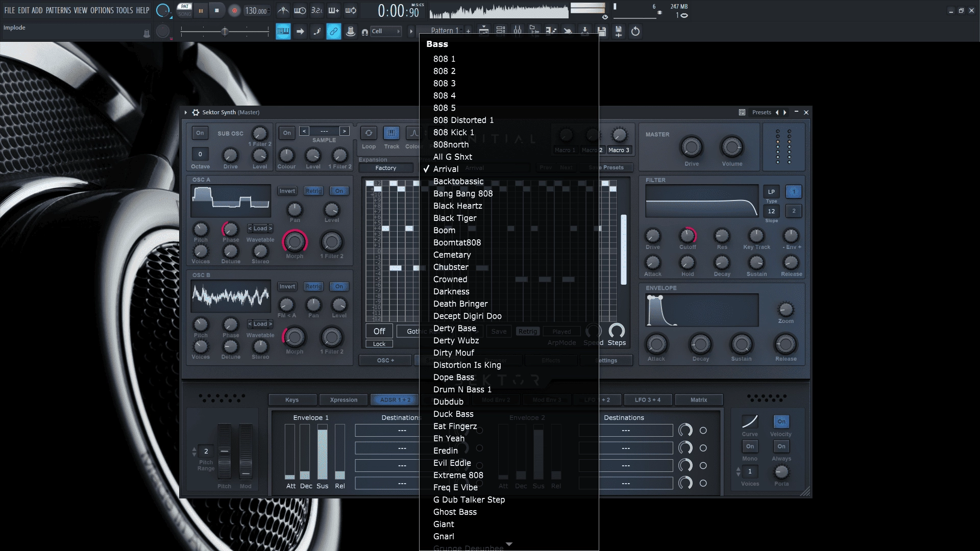The height and width of the screenshot is (551, 980).
Task: Open the Cell snap dropdown
Action: (386, 31)
